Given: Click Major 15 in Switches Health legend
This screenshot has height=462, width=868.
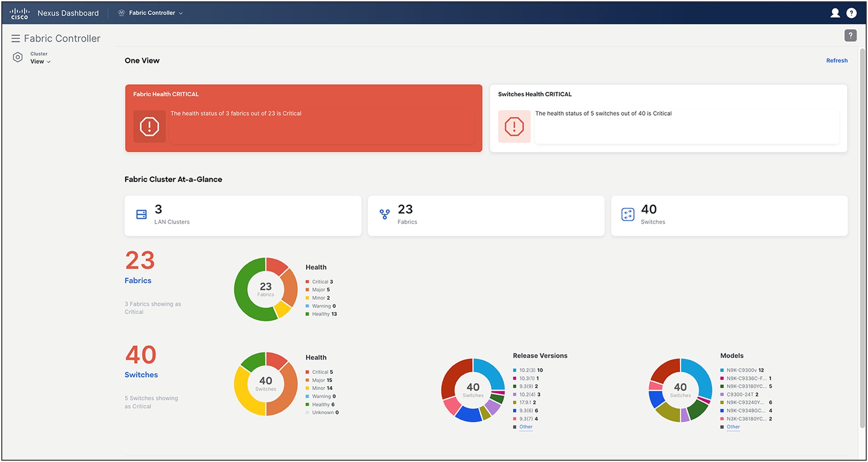Looking at the screenshot, I should (319, 380).
